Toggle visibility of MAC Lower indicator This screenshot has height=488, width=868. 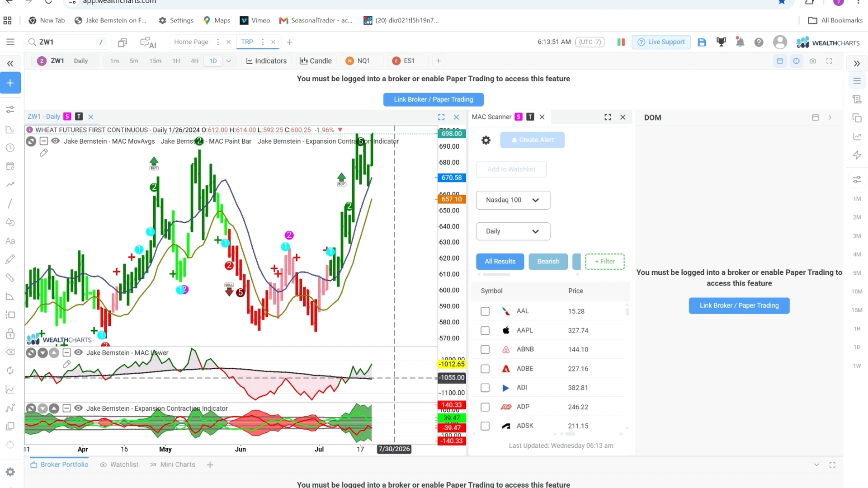coord(78,352)
